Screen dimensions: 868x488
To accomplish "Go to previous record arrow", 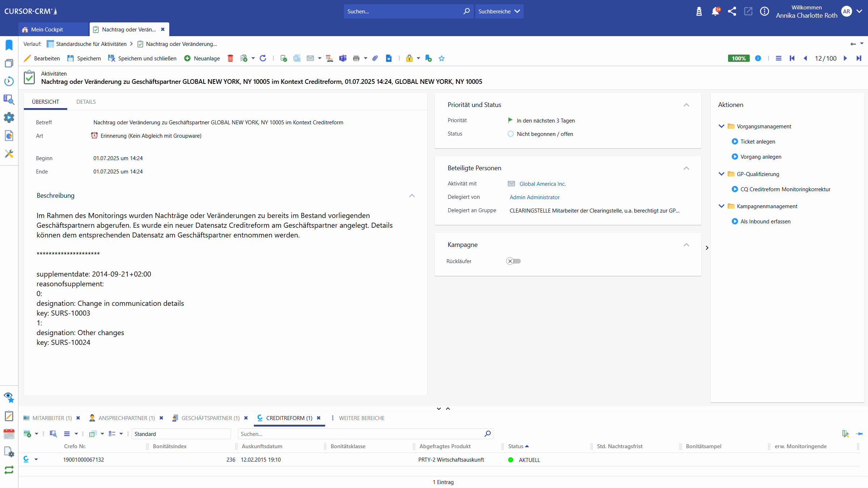I will (x=805, y=58).
